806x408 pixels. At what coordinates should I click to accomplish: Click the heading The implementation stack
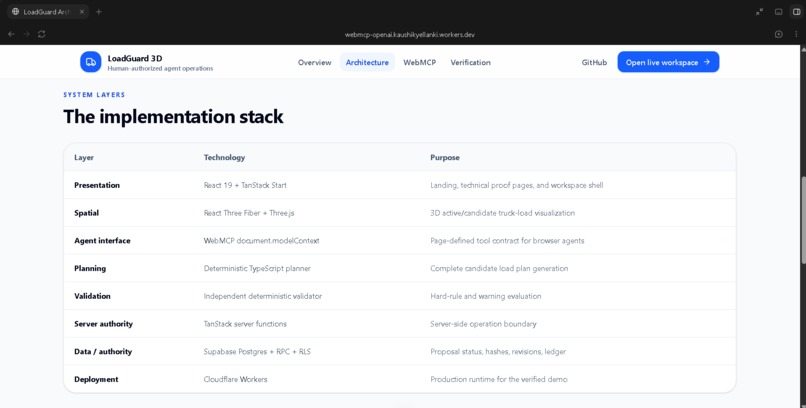click(173, 117)
